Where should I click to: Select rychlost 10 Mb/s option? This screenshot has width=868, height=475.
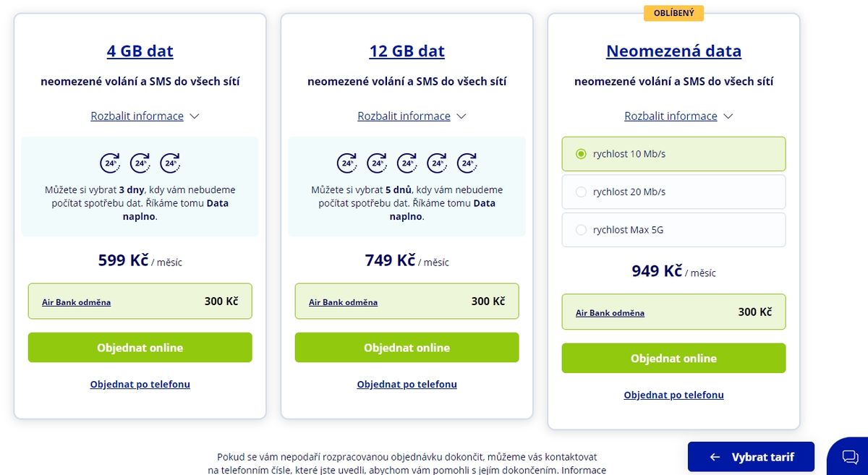673,154
